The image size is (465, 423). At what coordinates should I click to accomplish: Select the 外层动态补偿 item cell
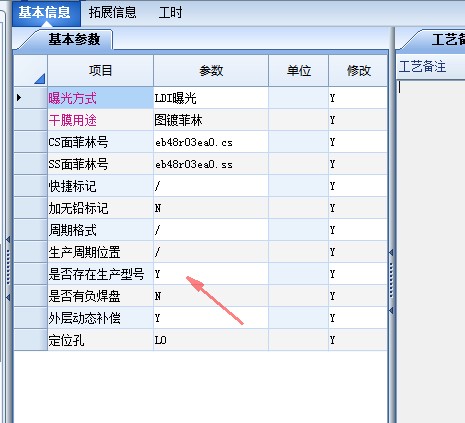point(100,318)
